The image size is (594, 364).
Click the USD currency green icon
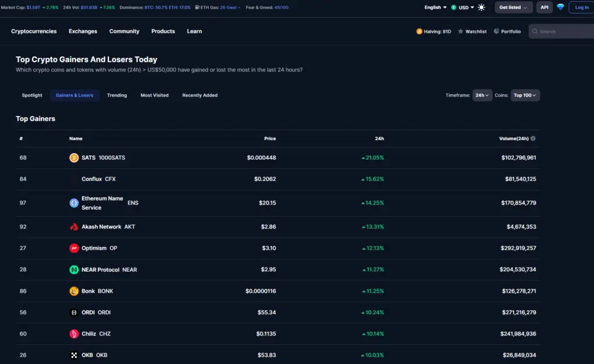pos(454,8)
